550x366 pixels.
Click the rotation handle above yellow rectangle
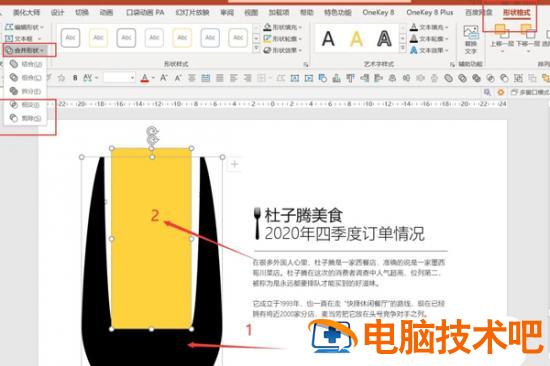tap(152, 132)
